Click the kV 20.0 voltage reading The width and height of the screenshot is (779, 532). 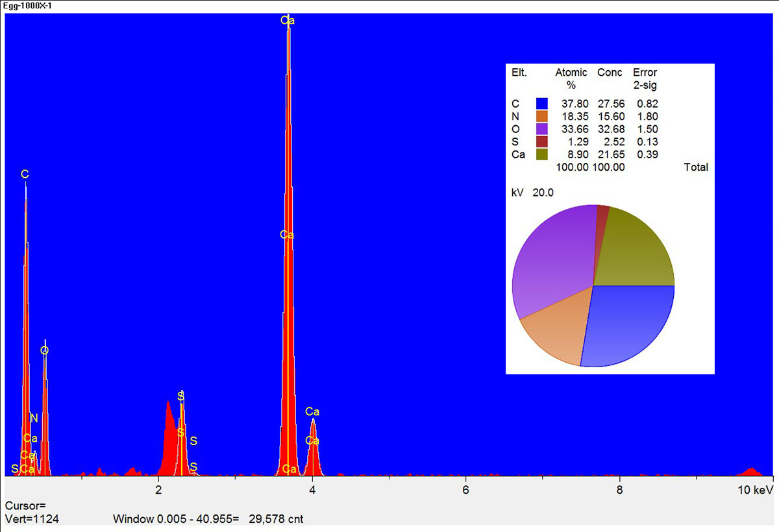(533, 192)
